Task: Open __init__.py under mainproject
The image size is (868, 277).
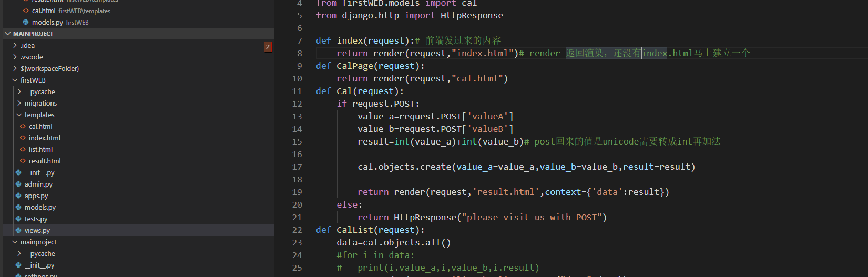Action: tap(138, 265)
